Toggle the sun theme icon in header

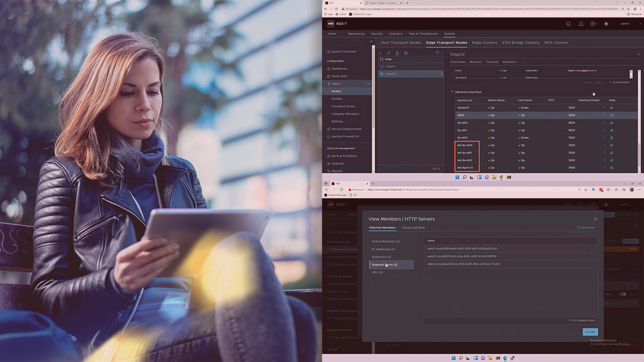[x=606, y=24]
